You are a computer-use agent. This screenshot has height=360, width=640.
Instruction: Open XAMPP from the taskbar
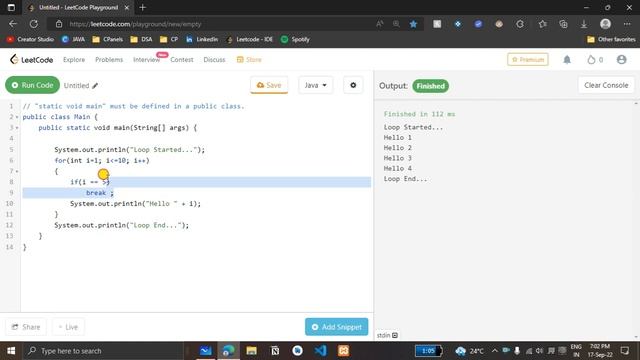pos(343,351)
